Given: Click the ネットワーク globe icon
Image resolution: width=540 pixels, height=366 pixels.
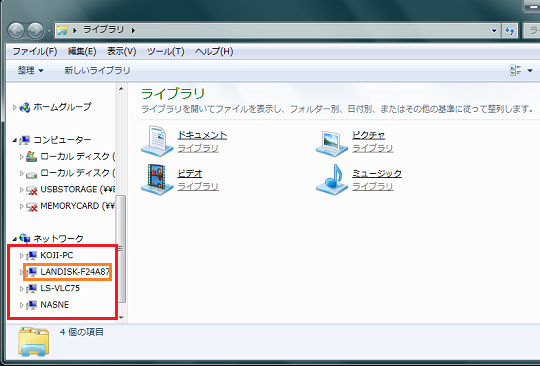Looking at the screenshot, I should tap(25, 238).
